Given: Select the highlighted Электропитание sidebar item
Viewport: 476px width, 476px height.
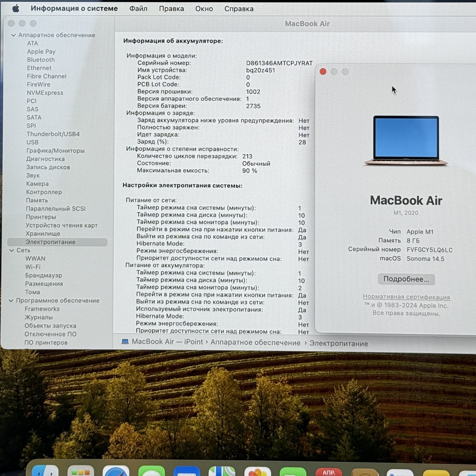Looking at the screenshot, I should pos(58,242).
